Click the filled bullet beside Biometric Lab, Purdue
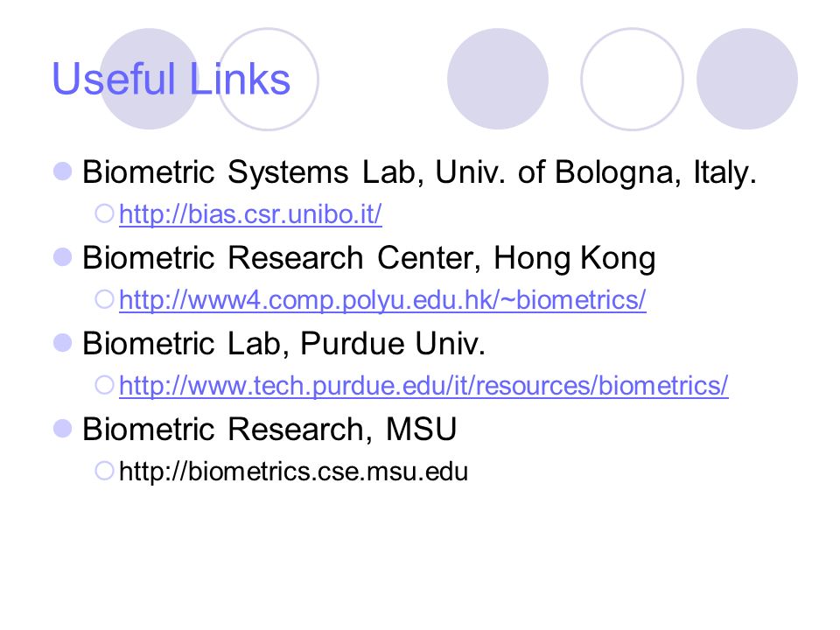This screenshot has width=840, height=630. 63,343
